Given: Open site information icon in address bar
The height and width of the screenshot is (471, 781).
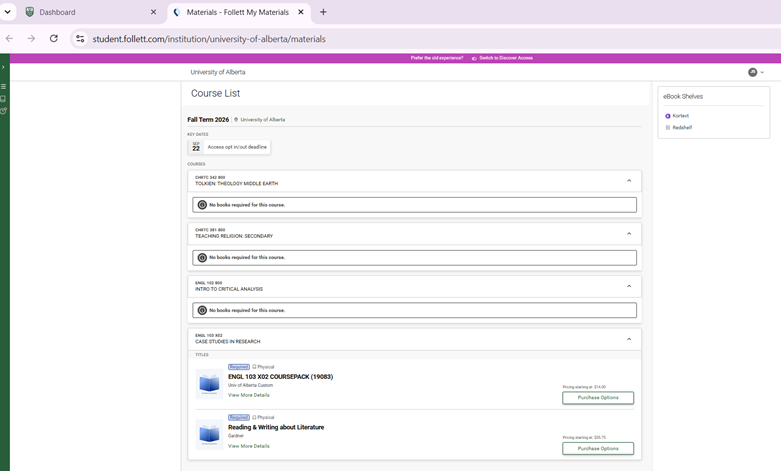Looking at the screenshot, I should (x=80, y=39).
